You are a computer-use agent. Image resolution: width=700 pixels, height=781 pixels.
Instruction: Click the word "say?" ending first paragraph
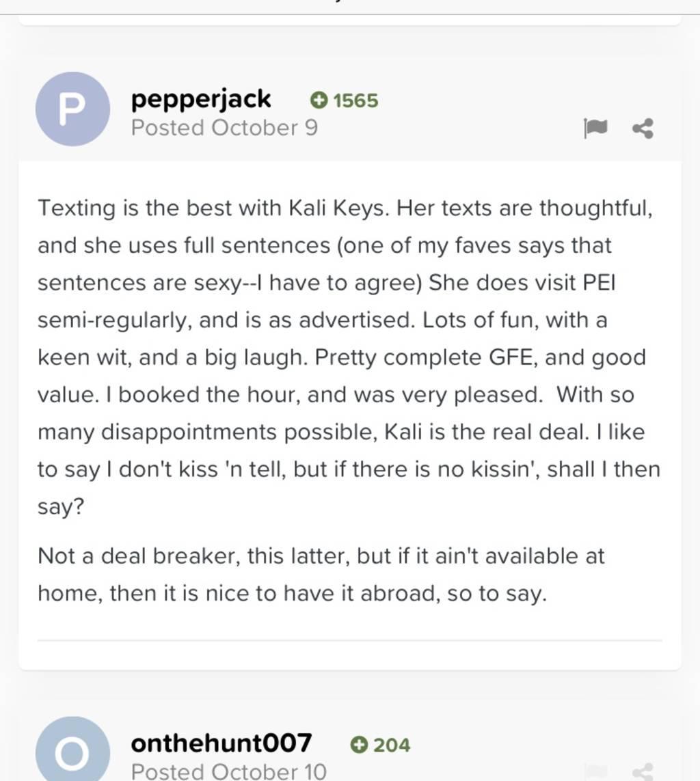tap(61, 508)
